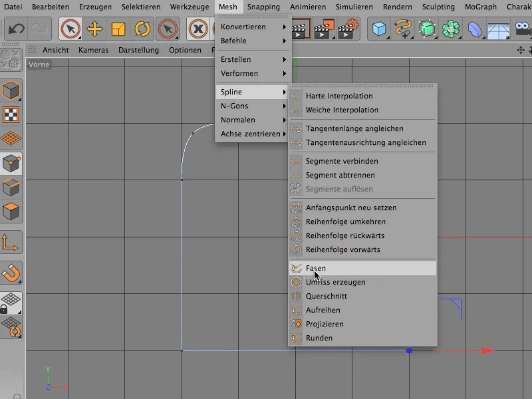Screen dimensions: 532x399
Task: Open the Selektieren menu
Action: click(x=141, y=7)
